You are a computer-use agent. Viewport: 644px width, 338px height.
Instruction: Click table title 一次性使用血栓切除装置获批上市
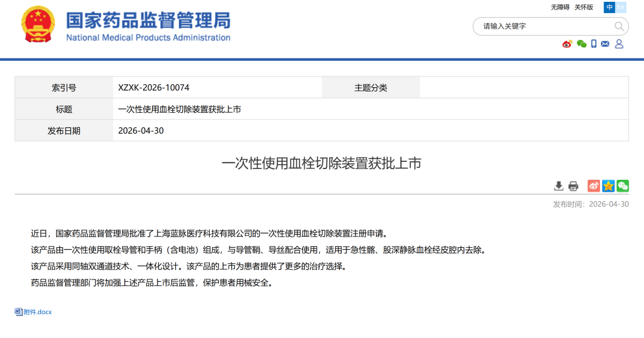179,109
